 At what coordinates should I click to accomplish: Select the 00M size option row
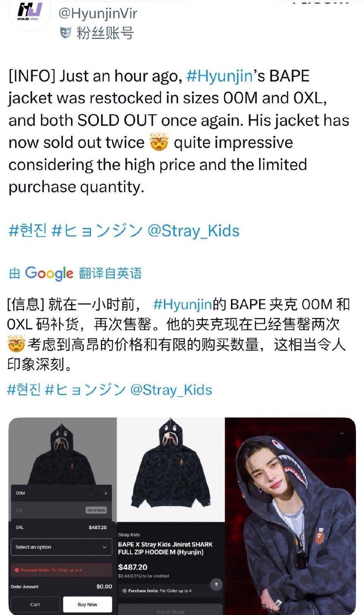tap(61, 493)
